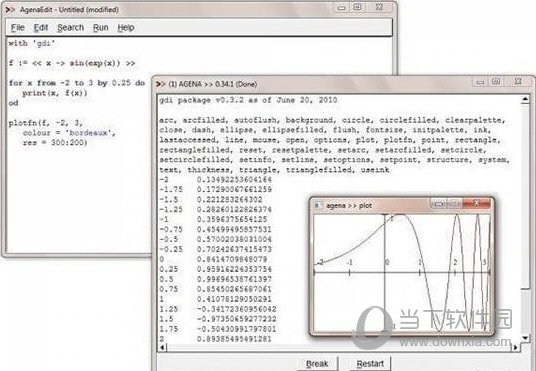Open the Run menu
Viewport: 536px width, 371px height.
point(100,27)
